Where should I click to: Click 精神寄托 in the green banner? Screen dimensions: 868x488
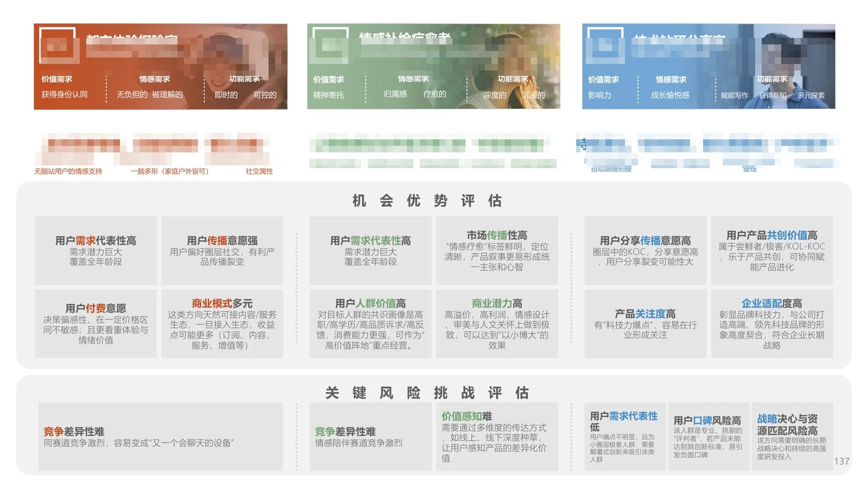click(328, 95)
